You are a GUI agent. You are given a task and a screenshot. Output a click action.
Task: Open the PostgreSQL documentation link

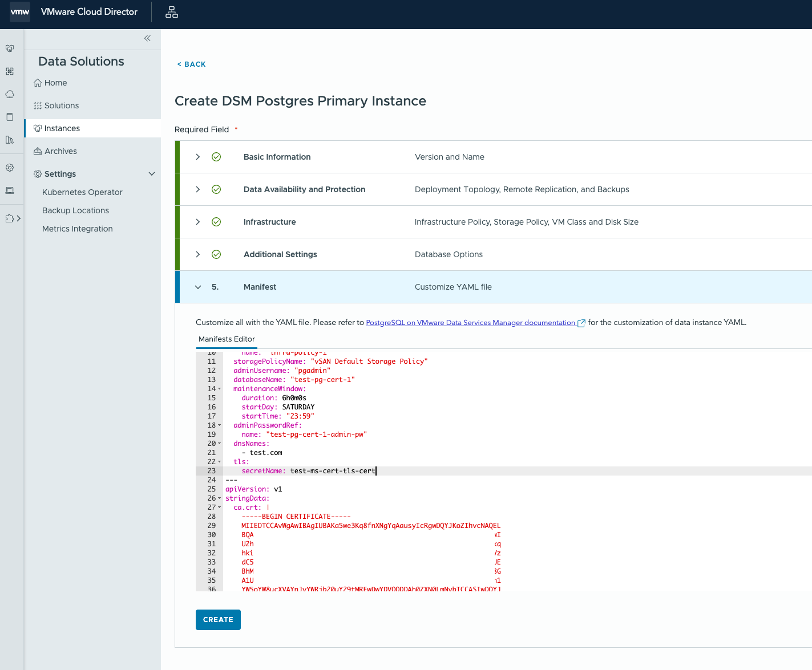coord(471,323)
